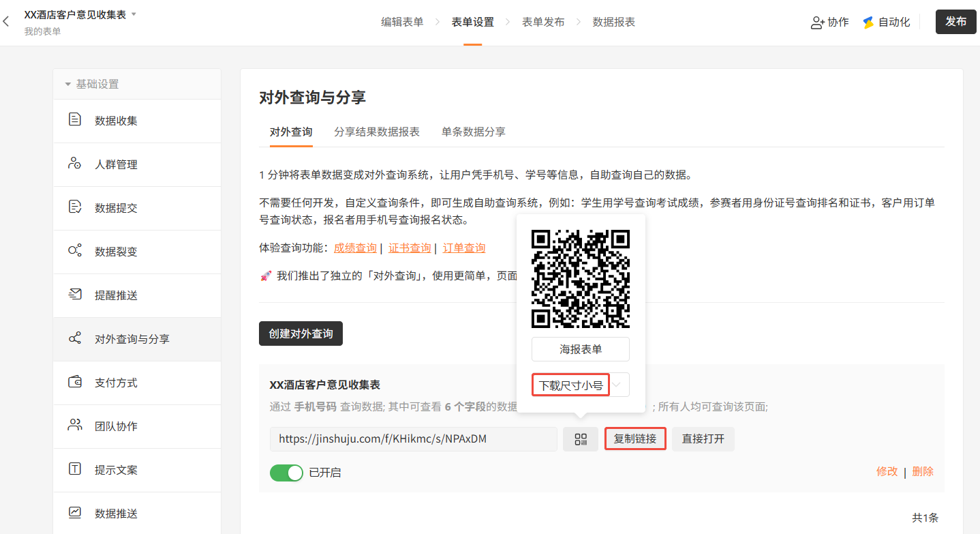
Task: Click the 复制链接 button
Action: [635, 439]
